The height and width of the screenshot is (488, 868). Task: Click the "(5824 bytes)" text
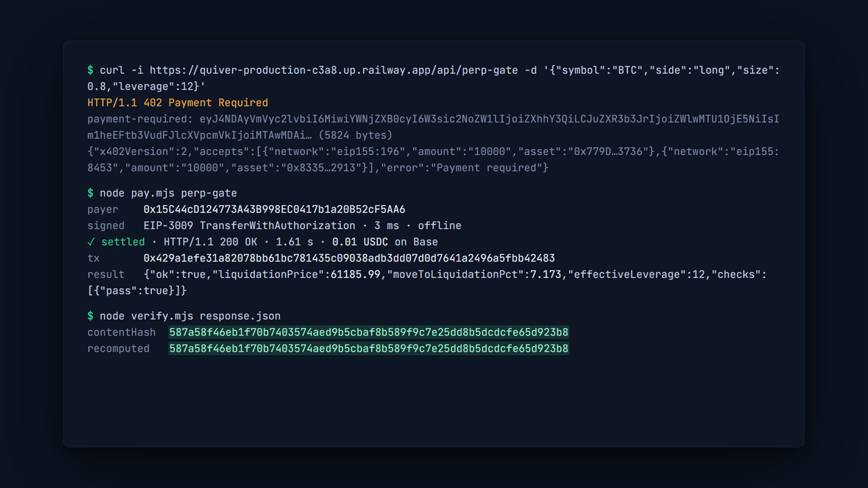[x=355, y=135]
